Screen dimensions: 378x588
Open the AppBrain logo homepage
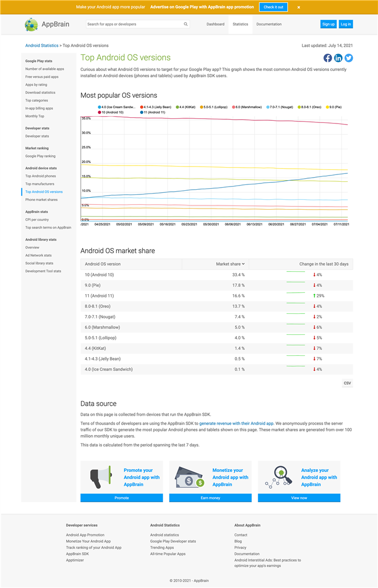[47, 24]
